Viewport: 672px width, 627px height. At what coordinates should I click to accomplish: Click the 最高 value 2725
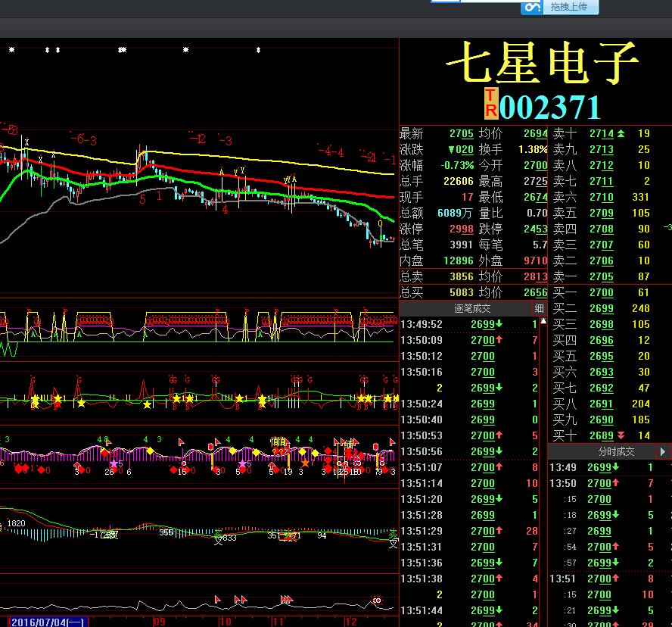pyautogui.click(x=535, y=182)
